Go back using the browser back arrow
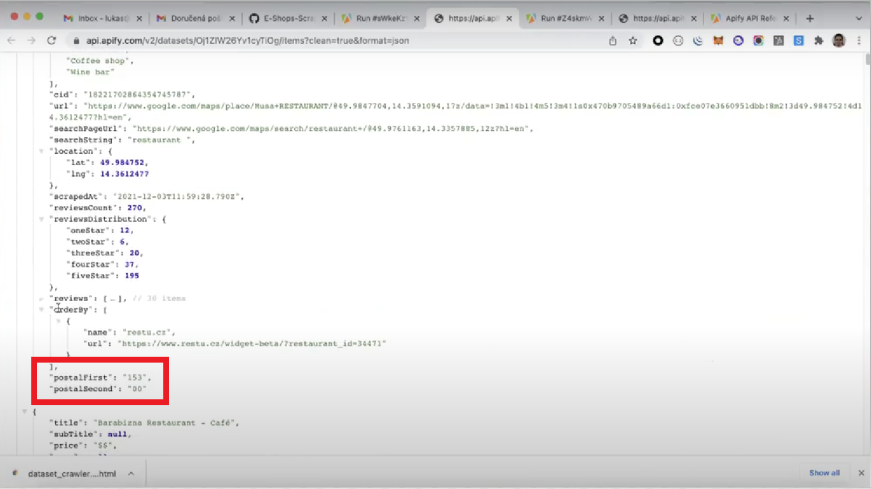Viewport: 871px width, 489px height. click(x=11, y=41)
